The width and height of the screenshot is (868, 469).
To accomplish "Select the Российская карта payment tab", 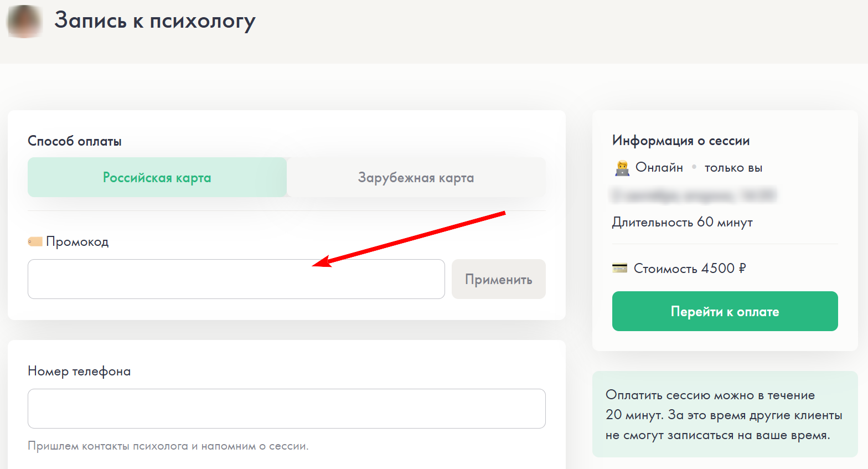I will (157, 178).
